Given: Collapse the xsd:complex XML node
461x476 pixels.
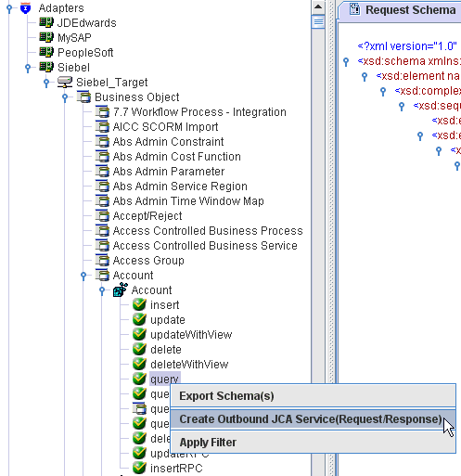Looking at the screenshot, I should (x=383, y=91).
